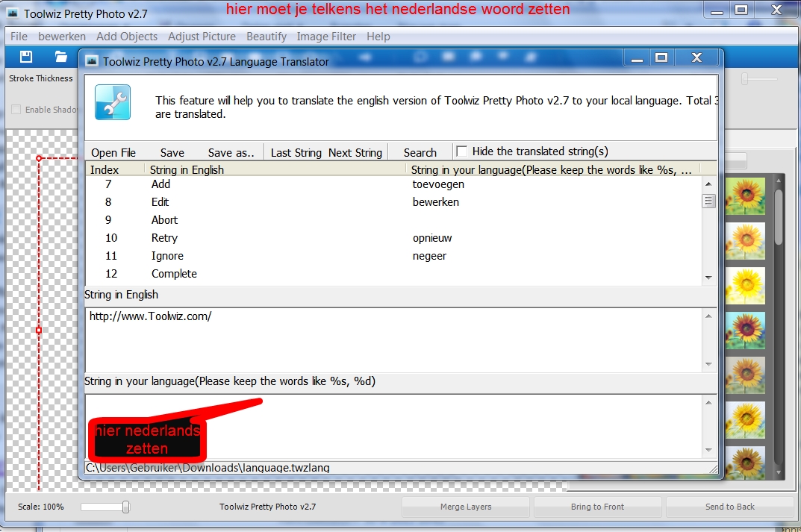Click the bewerken translation cell in list
The image size is (801, 532).
point(436,202)
